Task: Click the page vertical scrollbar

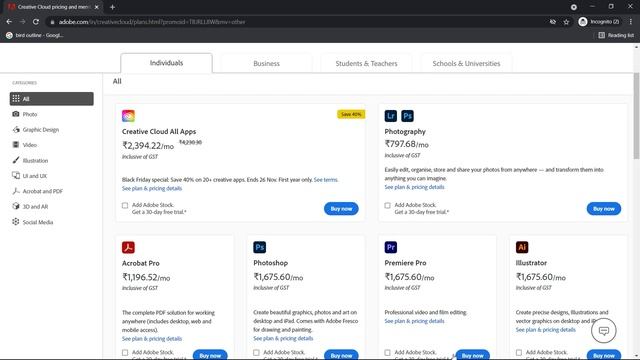Action: point(636,116)
